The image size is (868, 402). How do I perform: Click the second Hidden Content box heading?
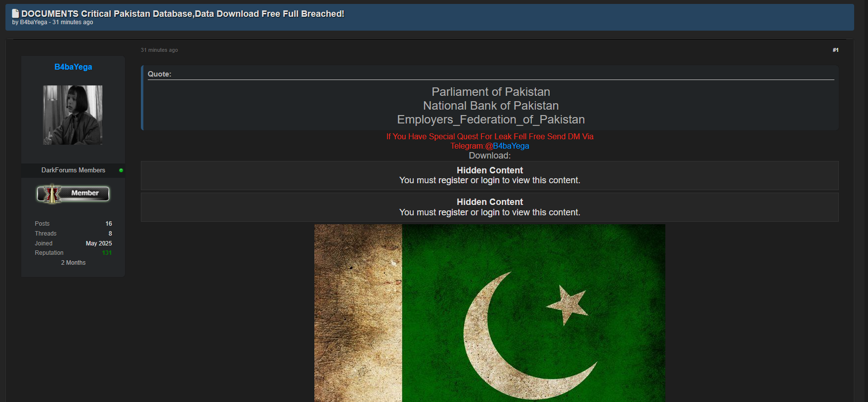pos(490,202)
